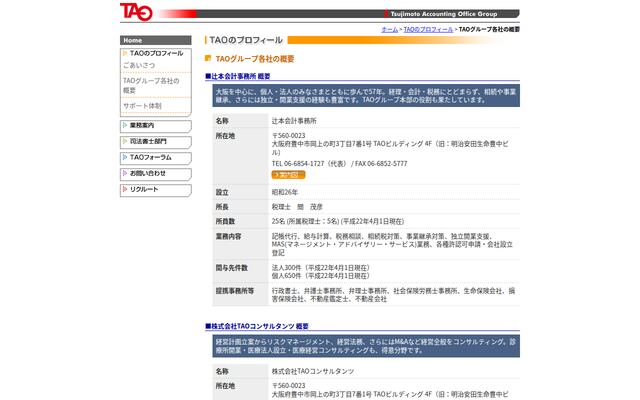Open the リクルート sidebar menu

click(x=156, y=190)
